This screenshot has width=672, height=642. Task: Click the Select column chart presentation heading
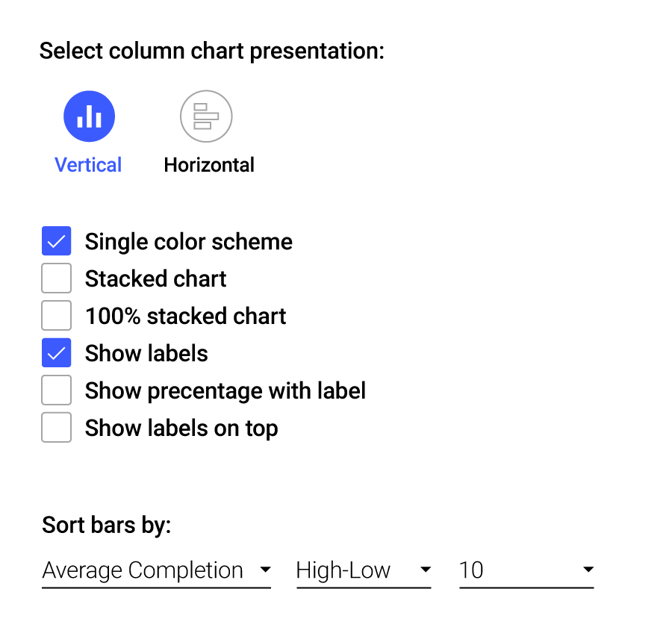point(211,51)
